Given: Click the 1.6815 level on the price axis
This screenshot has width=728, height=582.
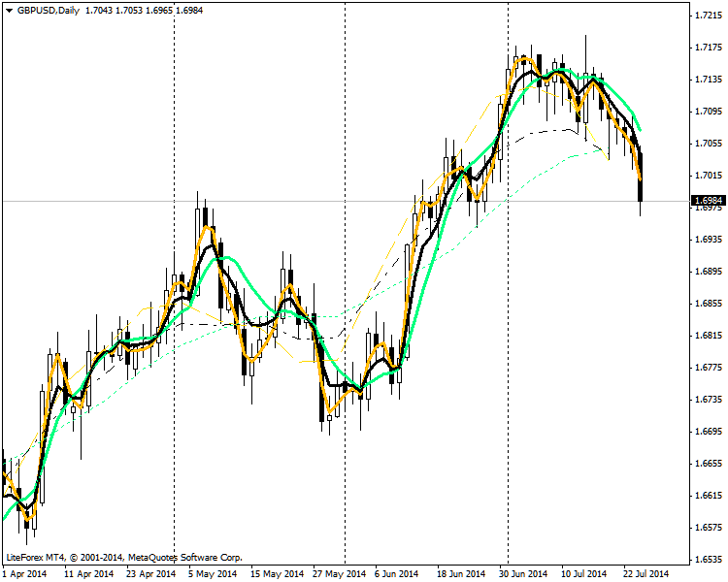Looking at the screenshot, I should pyautogui.click(x=708, y=336).
